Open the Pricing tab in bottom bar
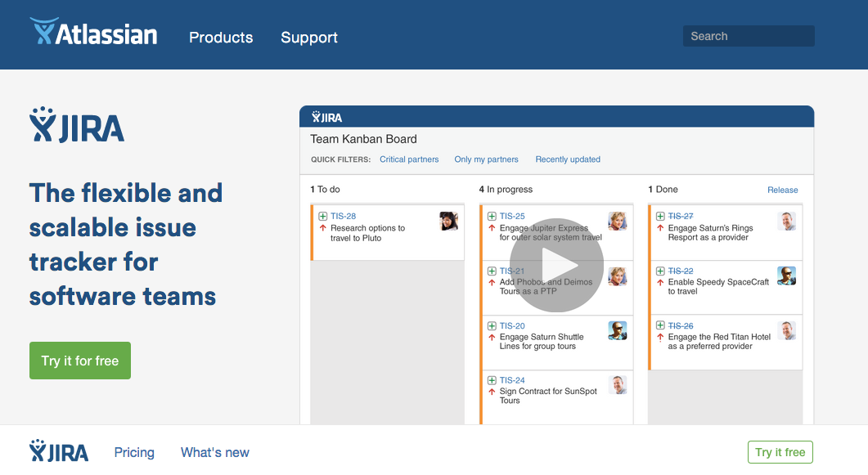The height and width of the screenshot is (475, 868). (134, 452)
